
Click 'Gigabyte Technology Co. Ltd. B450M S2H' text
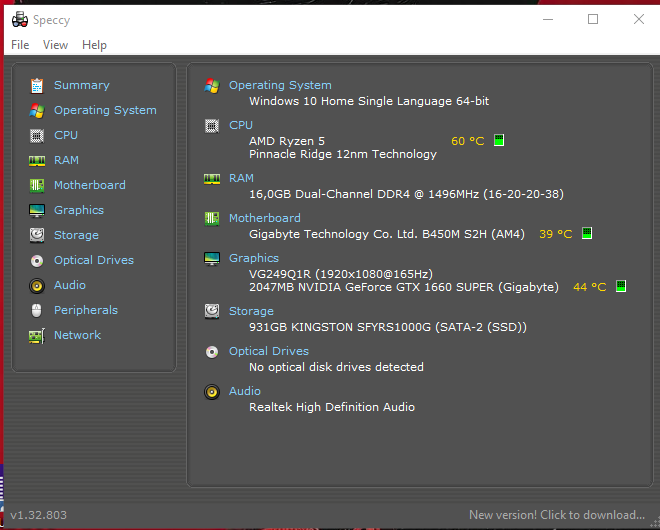368,234
